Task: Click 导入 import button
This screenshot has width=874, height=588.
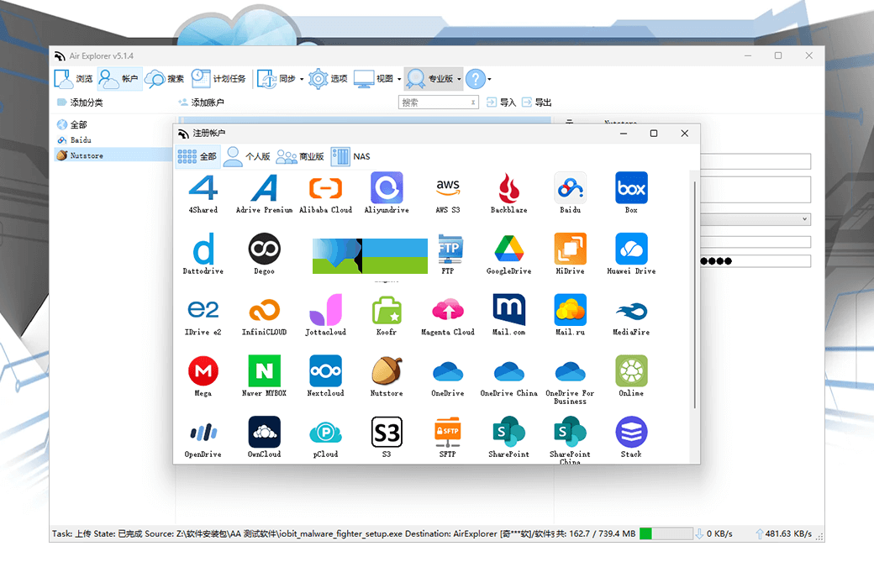Action: [501, 102]
